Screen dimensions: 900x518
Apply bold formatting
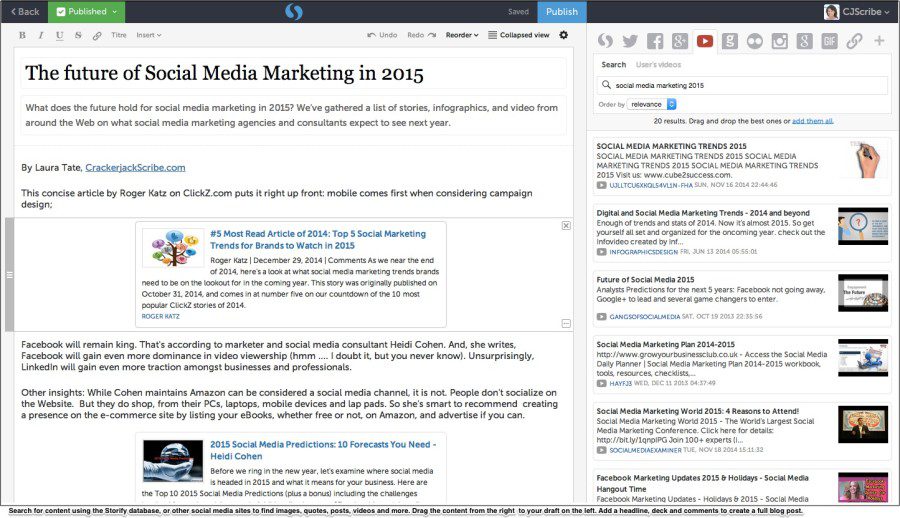[22, 35]
